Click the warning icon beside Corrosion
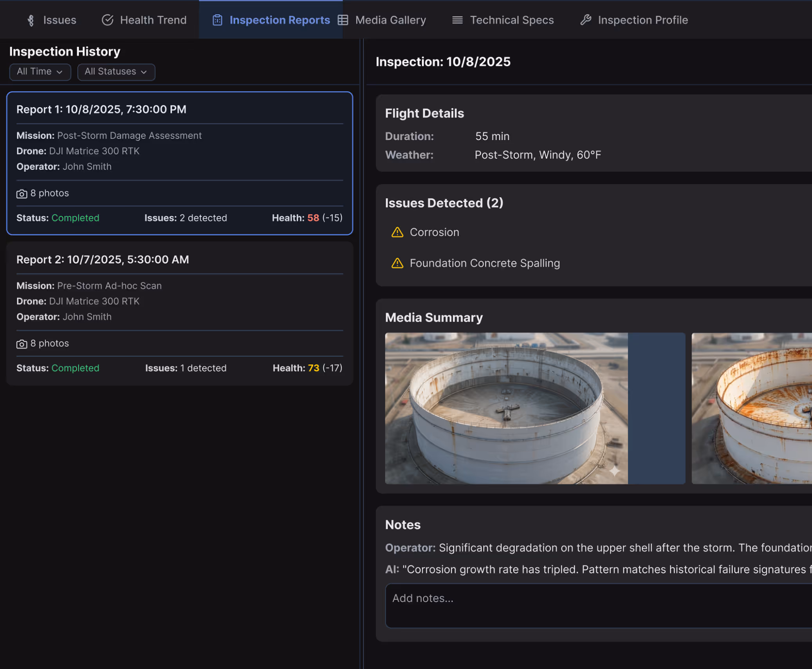 tap(397, 232)
